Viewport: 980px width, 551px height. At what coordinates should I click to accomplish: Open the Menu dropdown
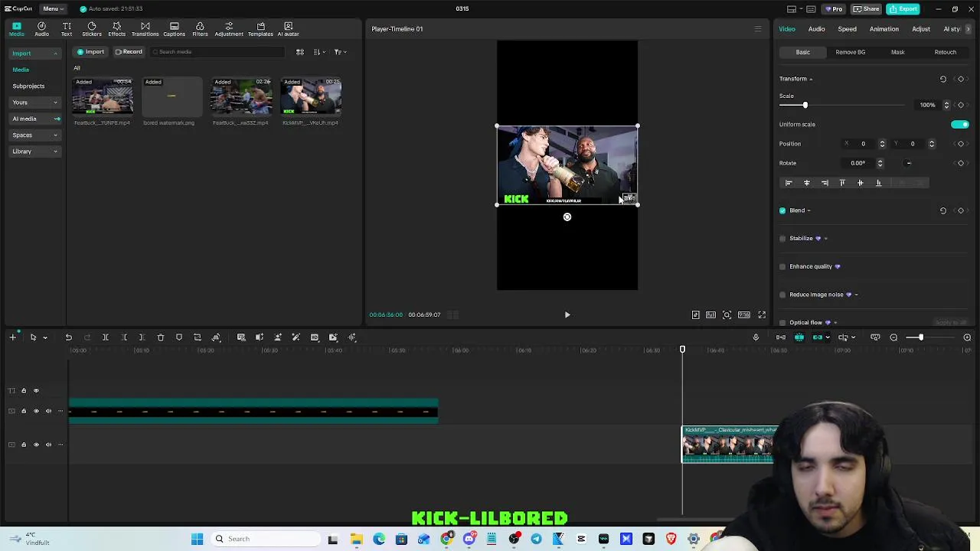[53, 8]
